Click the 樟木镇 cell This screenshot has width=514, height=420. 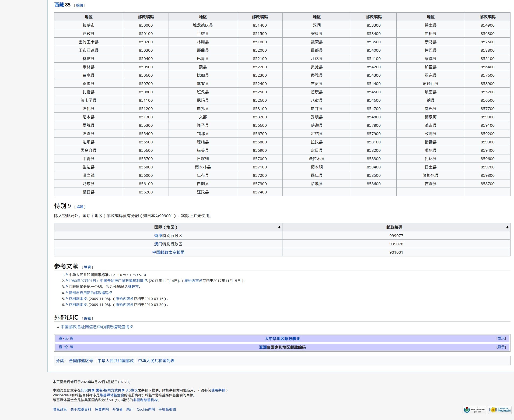coord(317,167)
